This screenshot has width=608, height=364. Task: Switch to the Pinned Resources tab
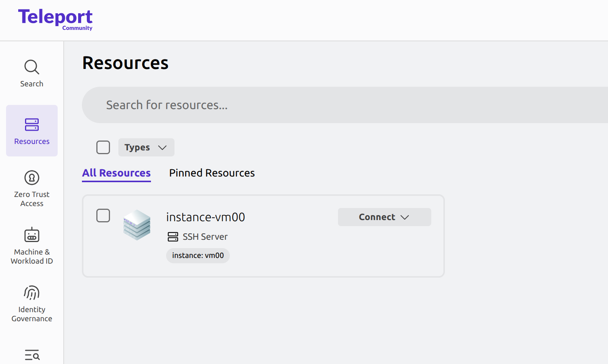[x=212, y=173]
